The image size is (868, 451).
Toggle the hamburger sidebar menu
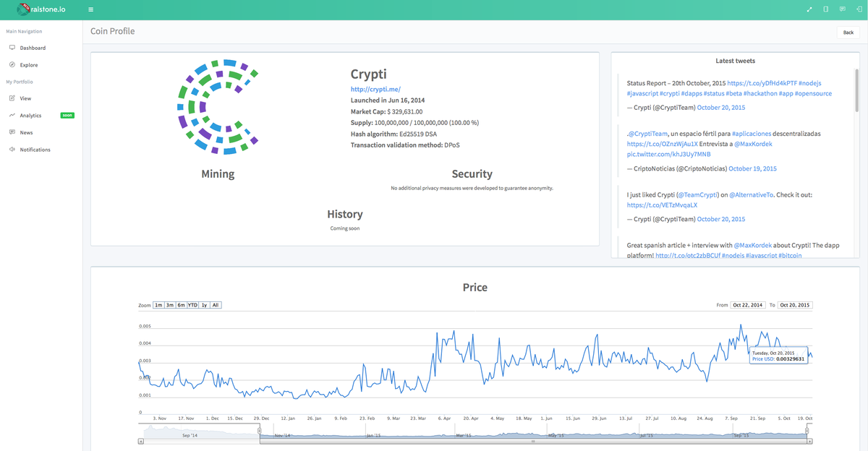90,9
